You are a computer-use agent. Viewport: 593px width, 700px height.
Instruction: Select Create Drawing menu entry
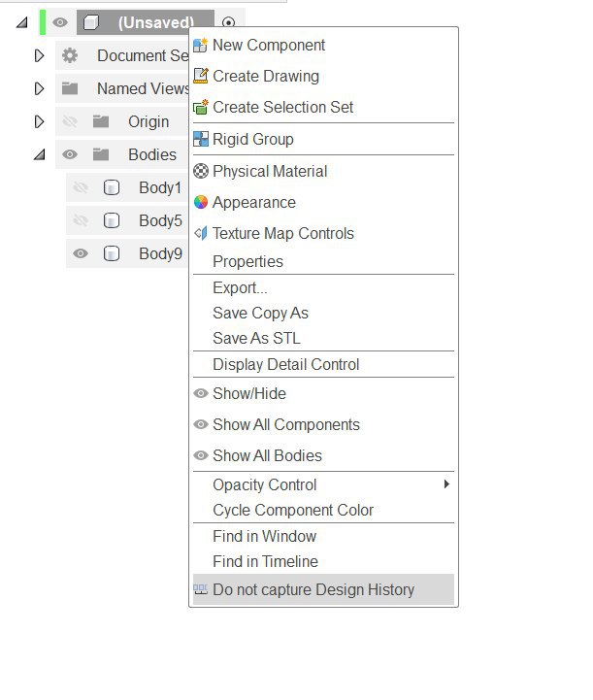[x=323, y=76]
